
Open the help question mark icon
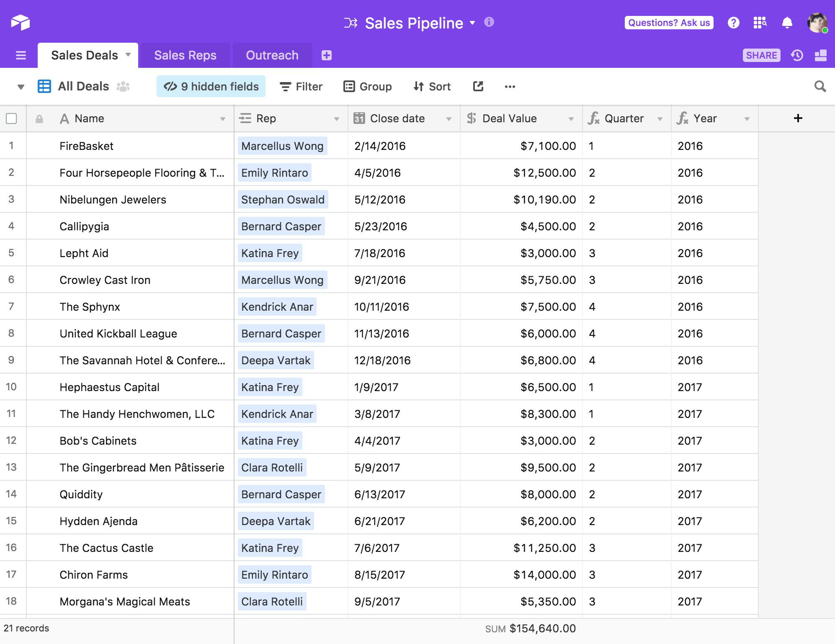tap(733, 23)
